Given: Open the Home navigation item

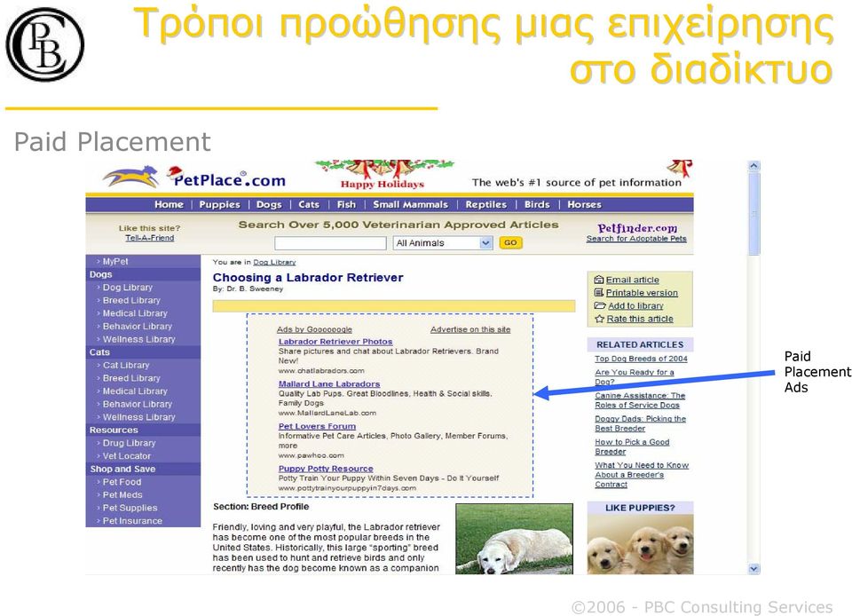Looking at the screenshot, I should click(x=169, y=205).
